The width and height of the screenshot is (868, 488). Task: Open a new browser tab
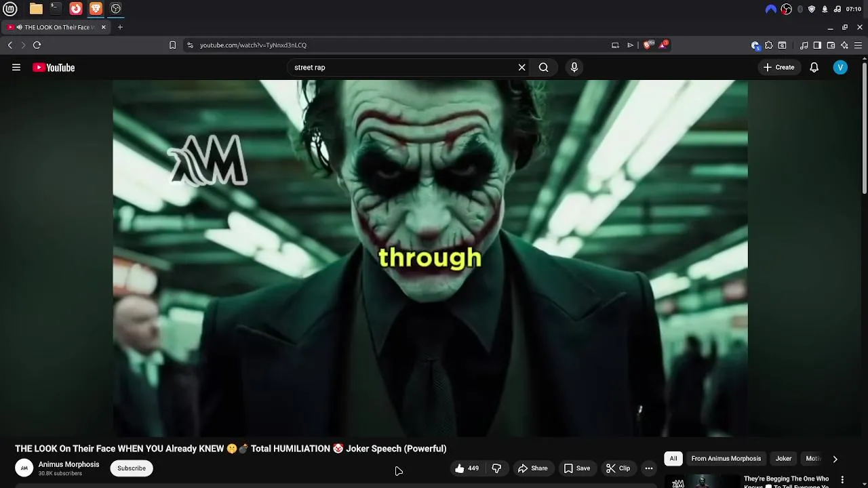pos(120,27)
